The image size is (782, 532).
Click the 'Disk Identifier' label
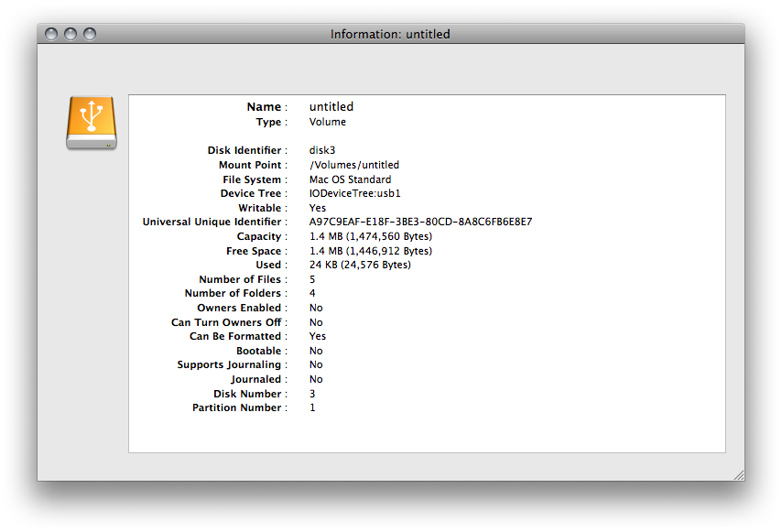click(244, 150)
